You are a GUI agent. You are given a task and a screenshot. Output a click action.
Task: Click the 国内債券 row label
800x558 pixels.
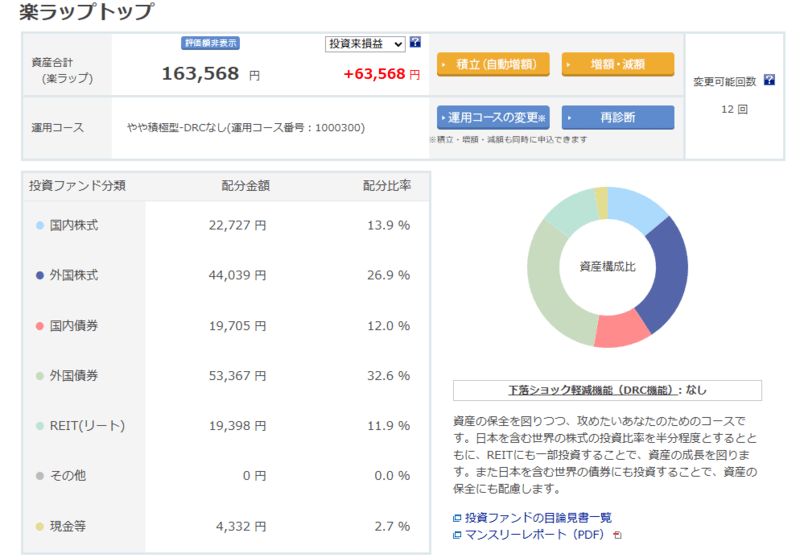point(73,326)
